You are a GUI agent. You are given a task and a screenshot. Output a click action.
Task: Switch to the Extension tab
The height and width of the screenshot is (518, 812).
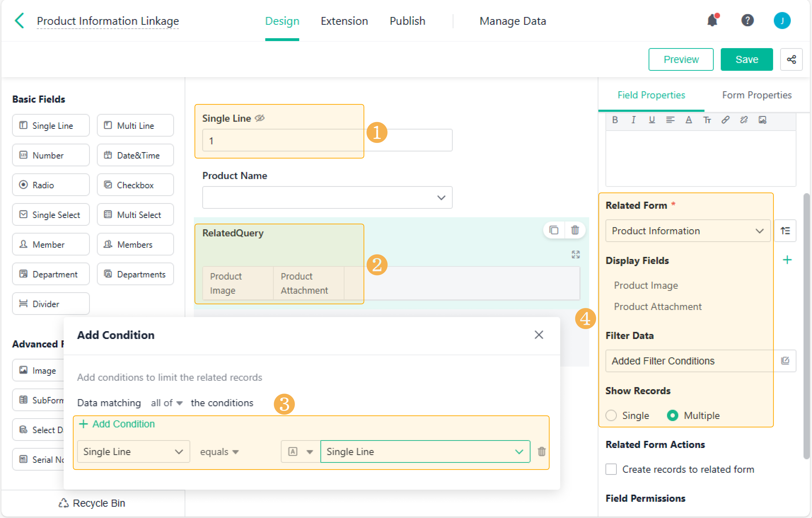[344, 21]
